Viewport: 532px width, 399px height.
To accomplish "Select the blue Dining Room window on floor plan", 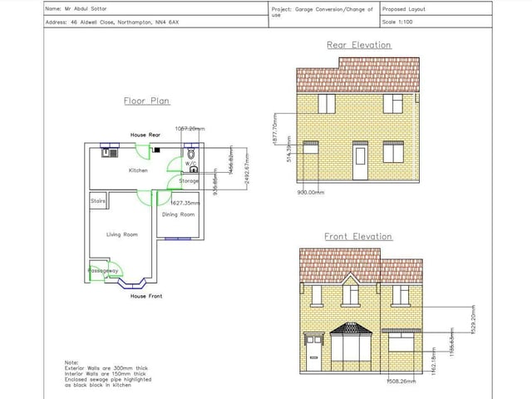I will point(178,239).
